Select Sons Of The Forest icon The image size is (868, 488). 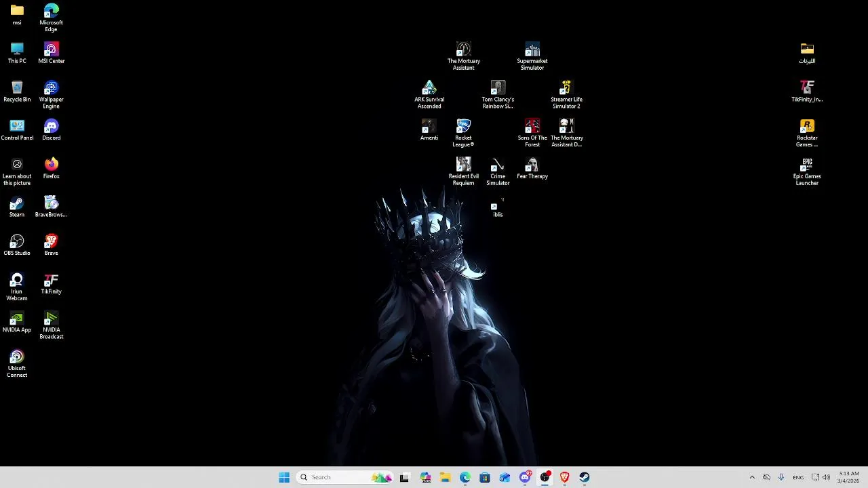coord(532,134)
